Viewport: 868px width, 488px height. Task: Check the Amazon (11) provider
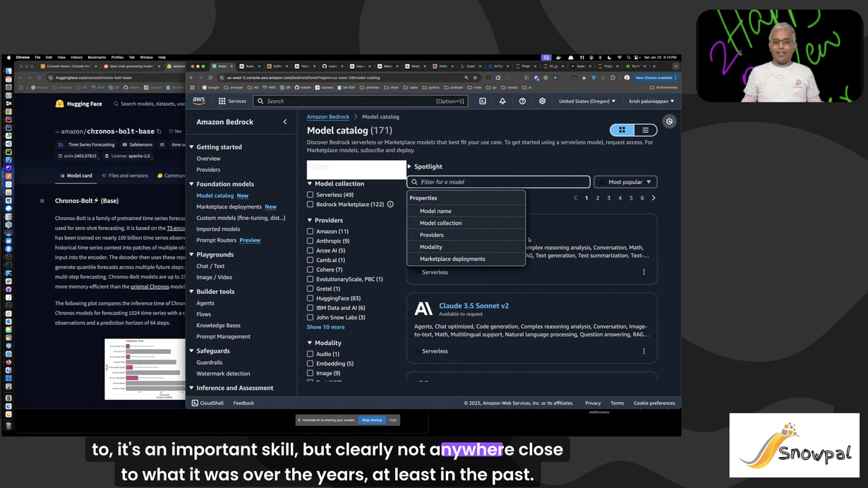[310, 231]
